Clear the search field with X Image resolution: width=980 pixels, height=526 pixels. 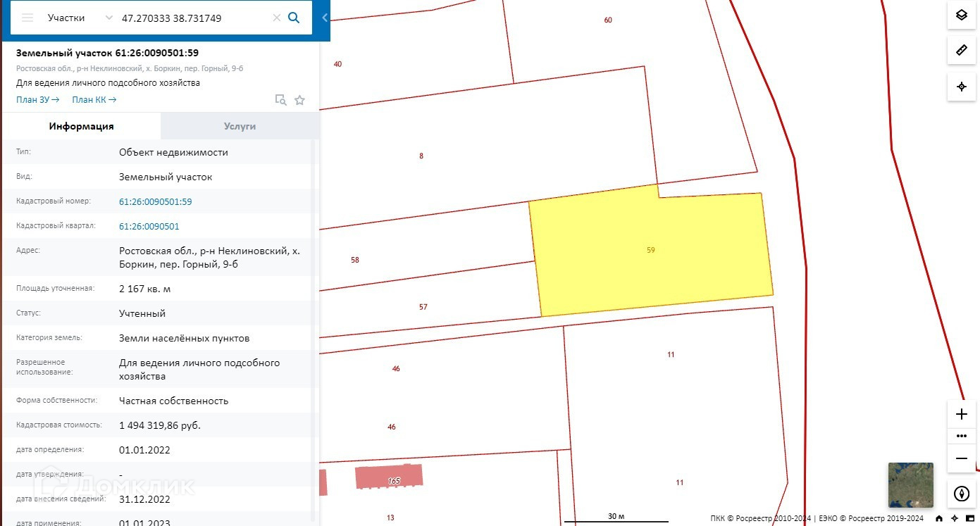[x=277, y=18]
